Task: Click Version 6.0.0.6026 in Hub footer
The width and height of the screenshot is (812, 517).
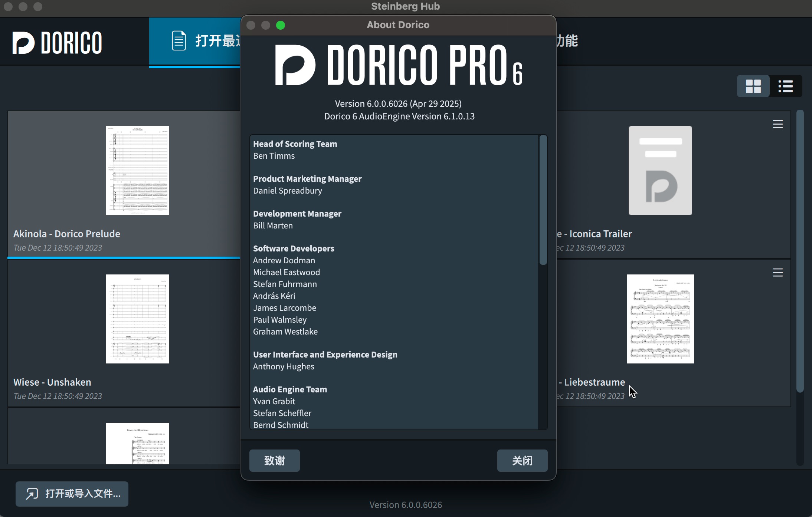Action: tap(406, 505)
